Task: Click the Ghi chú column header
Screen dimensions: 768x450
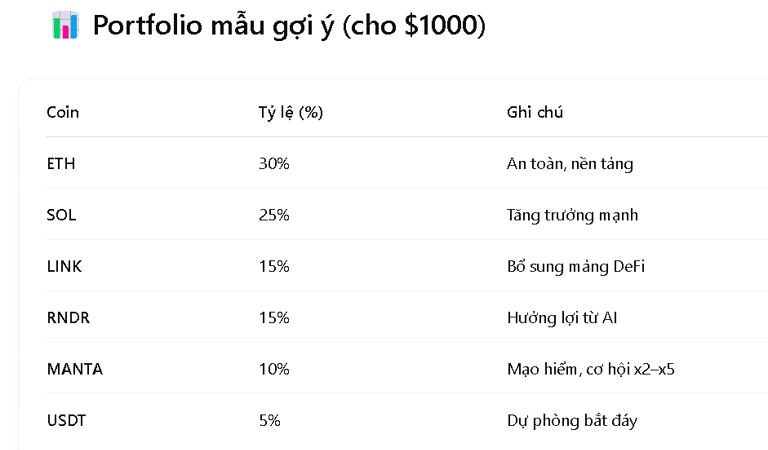Action: pyautogui.click(x=535, y=112)
